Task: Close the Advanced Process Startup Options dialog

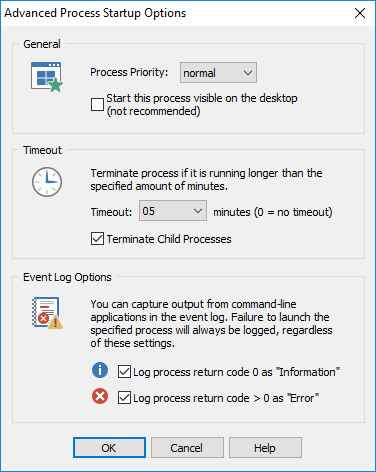Action: pos(360,13)
